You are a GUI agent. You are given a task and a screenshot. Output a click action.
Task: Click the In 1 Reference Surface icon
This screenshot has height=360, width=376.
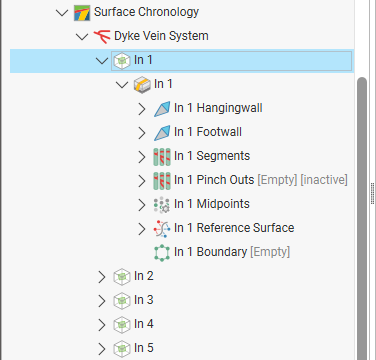click(162, 229)
